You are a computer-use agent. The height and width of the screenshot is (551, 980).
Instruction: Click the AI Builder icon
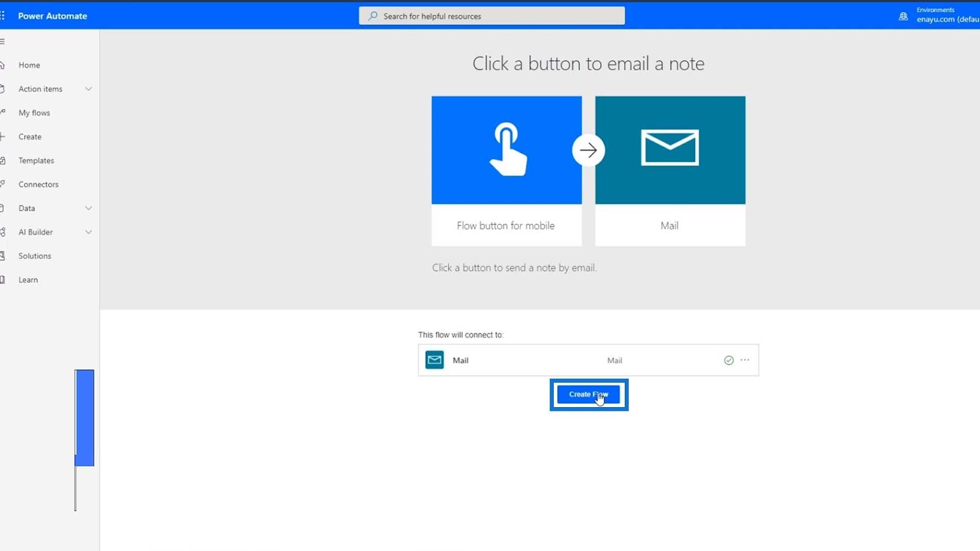point(2,232)
